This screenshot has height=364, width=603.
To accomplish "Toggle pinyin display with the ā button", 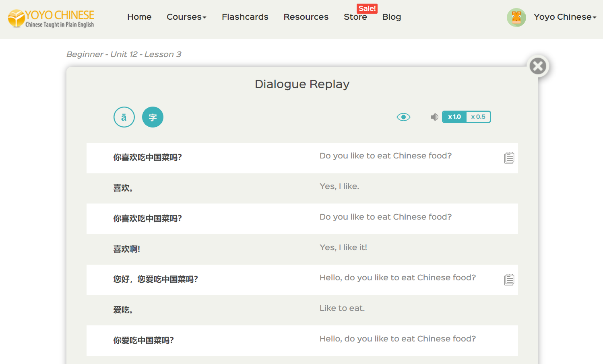I will [x=124, y=117].
